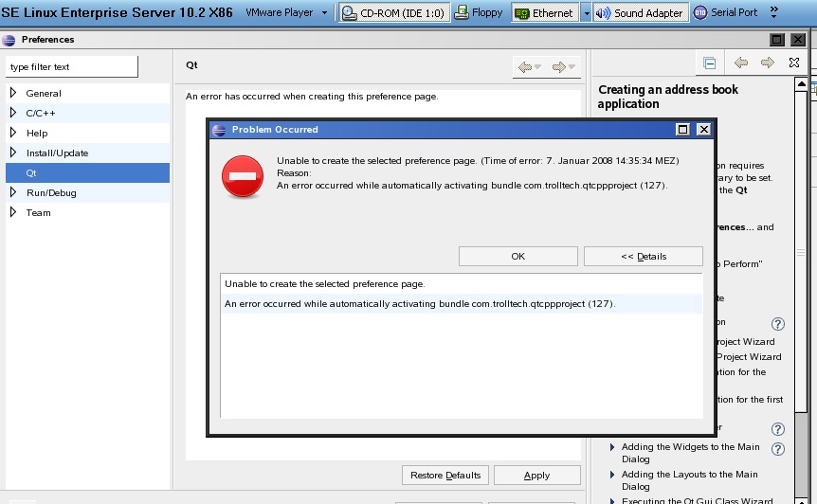
Task: Click the Problem Occurred title bar icon
Action: click(x=219, y=130)
